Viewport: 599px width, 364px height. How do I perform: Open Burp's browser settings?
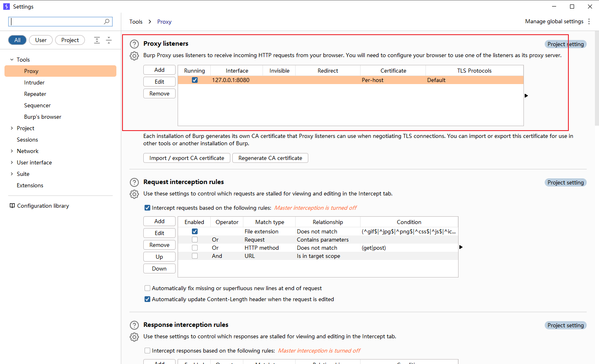[x=42, y=117]
